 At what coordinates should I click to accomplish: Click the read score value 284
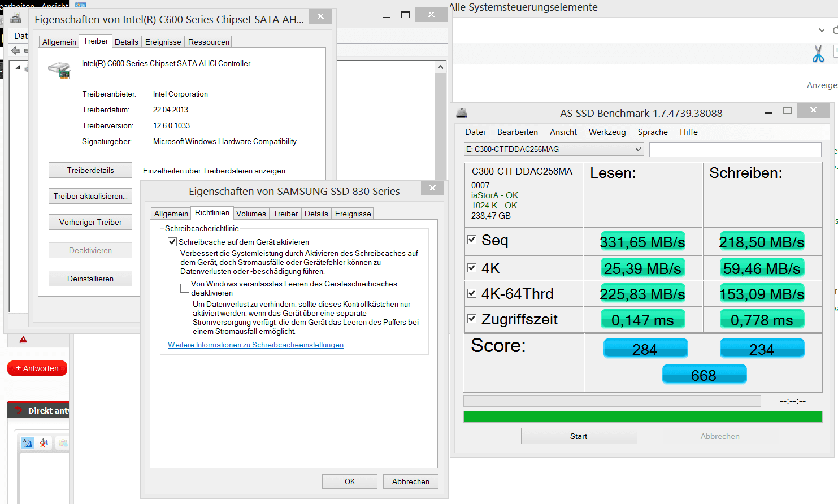[645, 349]
